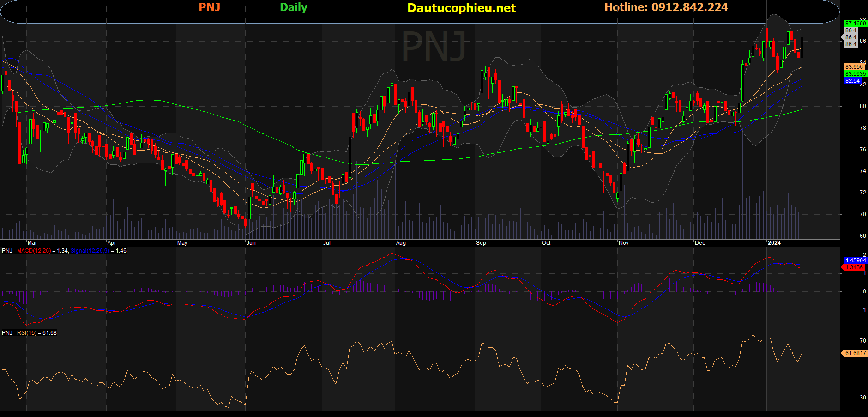Select the orange 83.656 moving average tag
The image size is (868, 417).
point(854,67)
